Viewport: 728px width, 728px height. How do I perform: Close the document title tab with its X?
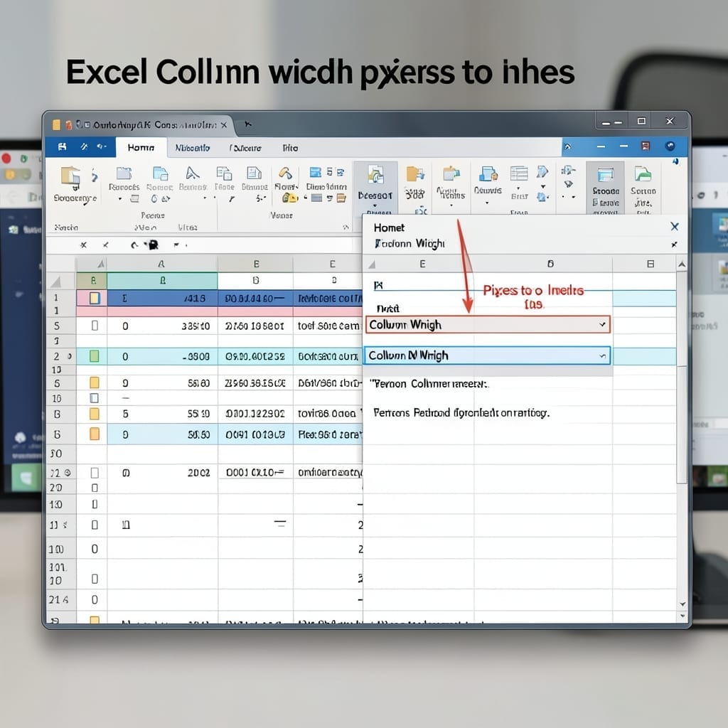[224, 125]
